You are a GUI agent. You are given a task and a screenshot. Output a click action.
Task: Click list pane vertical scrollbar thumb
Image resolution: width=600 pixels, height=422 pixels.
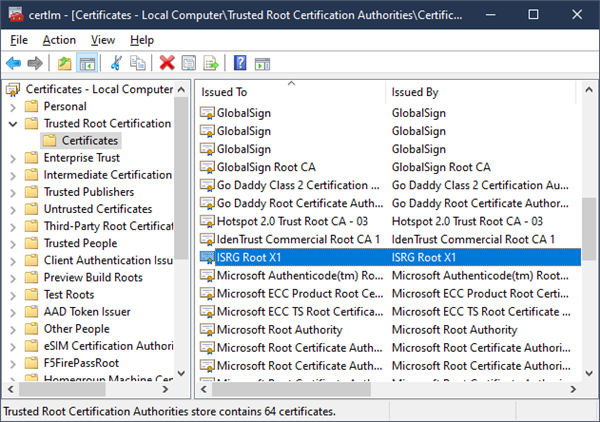pos(589,229)
